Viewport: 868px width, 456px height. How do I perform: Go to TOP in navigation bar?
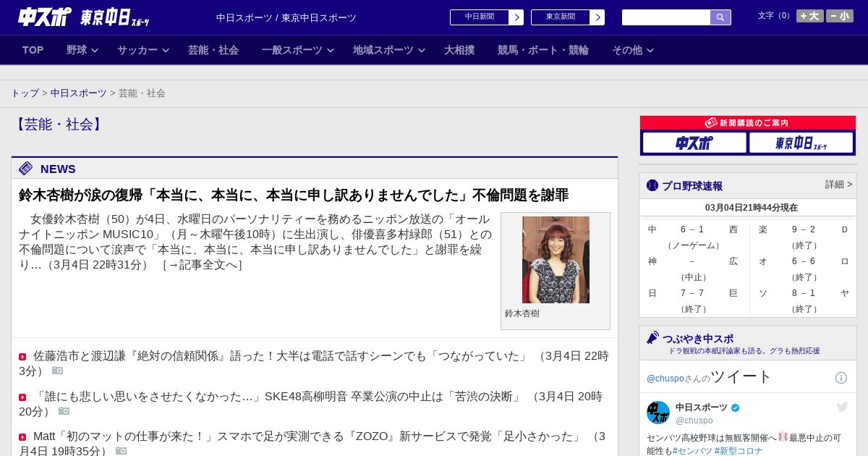click(33, 50)
